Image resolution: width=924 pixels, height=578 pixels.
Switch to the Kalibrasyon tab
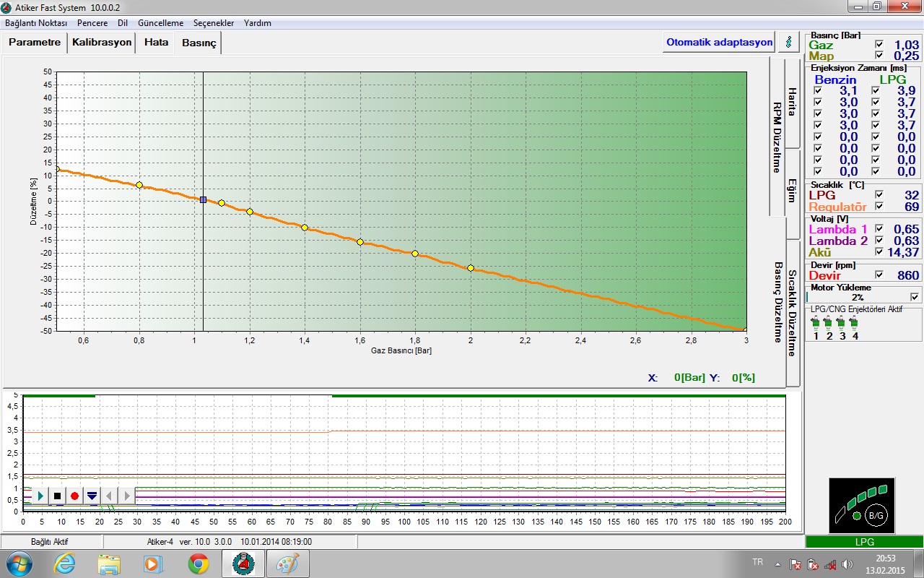click(x=102, y=42)
